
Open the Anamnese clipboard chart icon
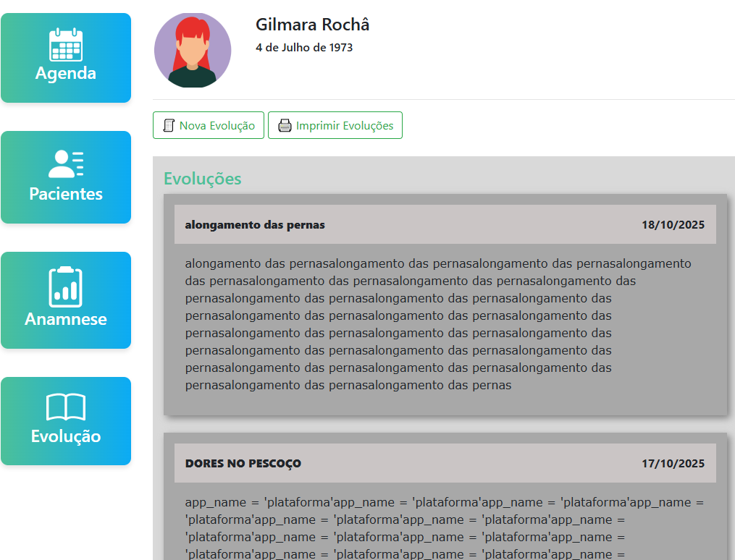pyautogui.click(x=66, y=287)
